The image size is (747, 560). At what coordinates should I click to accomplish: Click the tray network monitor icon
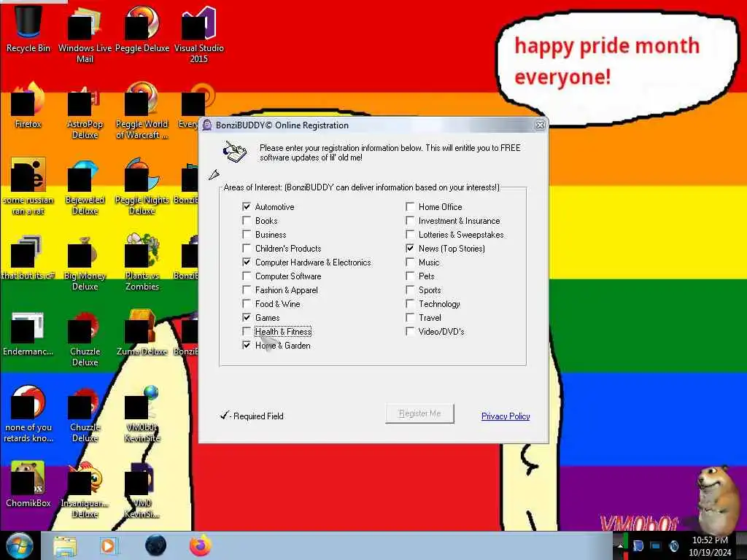click(656, 546)
